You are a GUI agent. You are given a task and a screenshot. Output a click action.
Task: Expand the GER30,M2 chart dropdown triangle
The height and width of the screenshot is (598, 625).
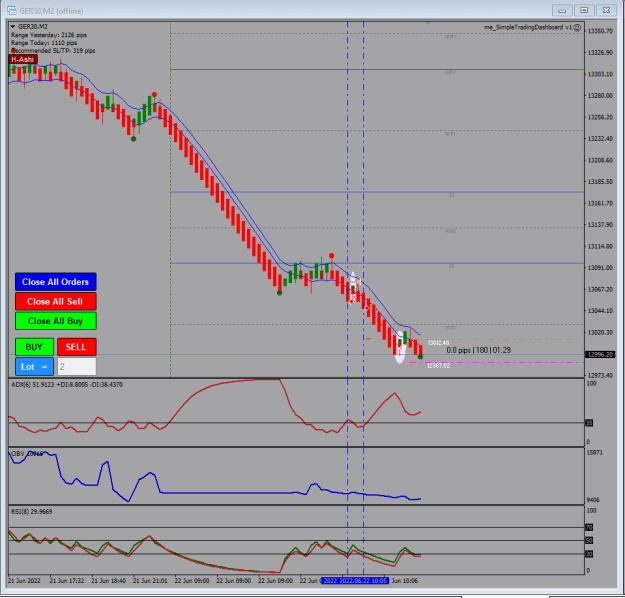pos(13,27)
